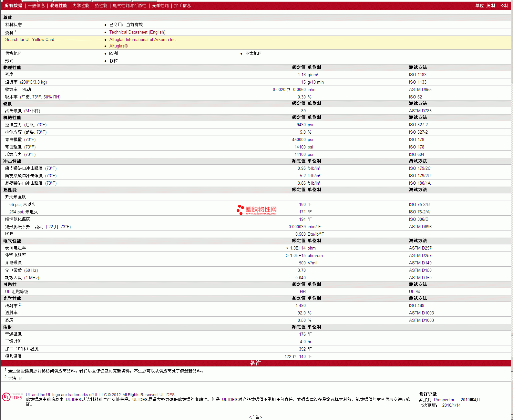This screenshot has width=513, height=420.
Task: Click ISO 180/1A in the 悬壁梁 row
Action: pyautogui.click(x=420, y=183)
